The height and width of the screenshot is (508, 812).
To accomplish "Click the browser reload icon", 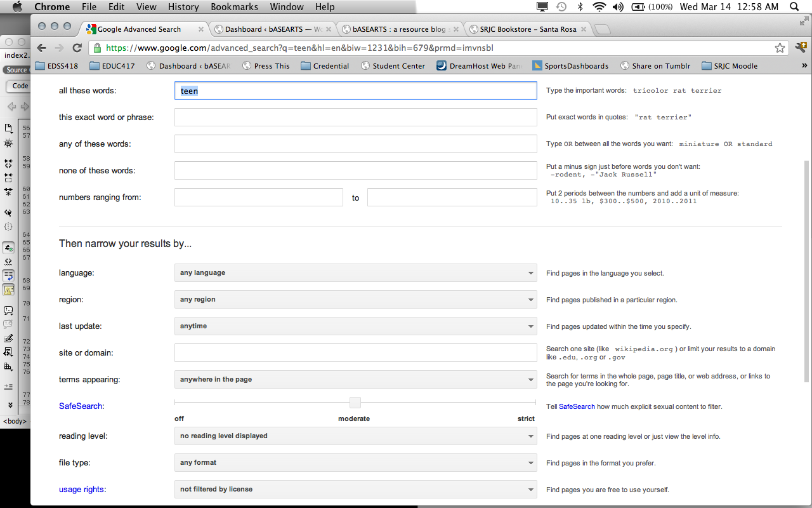I will click(77, 48).
